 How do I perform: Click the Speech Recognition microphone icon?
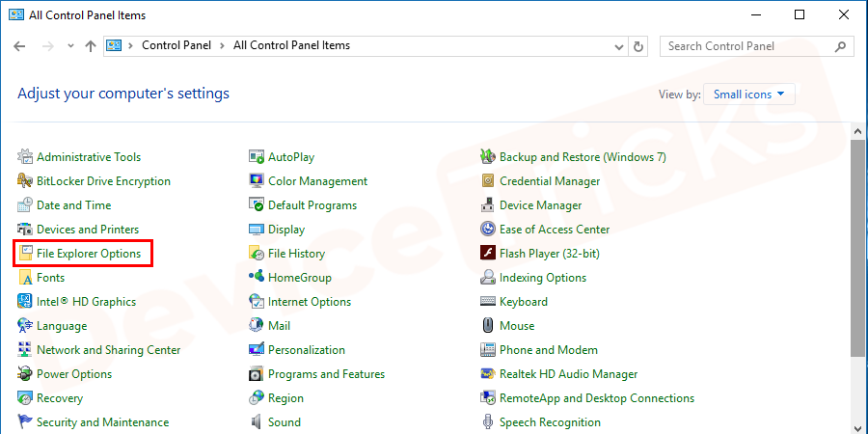click(488, 422)
